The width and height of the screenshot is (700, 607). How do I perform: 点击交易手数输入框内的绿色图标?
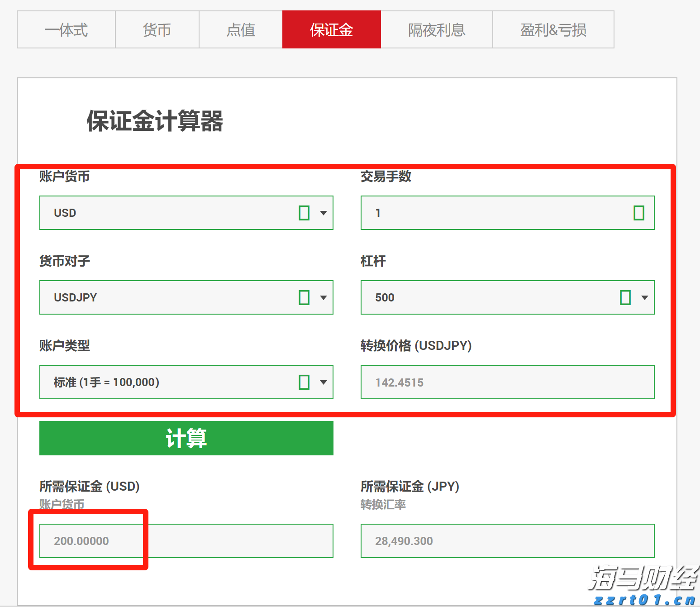coord(639,213)
